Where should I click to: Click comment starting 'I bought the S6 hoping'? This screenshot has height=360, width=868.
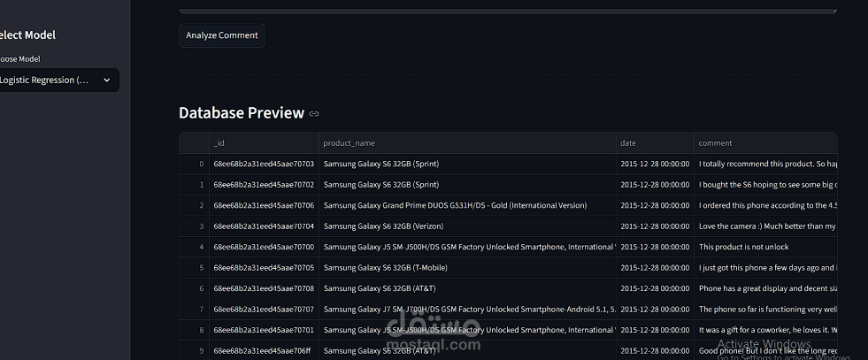tap(765, 185)
